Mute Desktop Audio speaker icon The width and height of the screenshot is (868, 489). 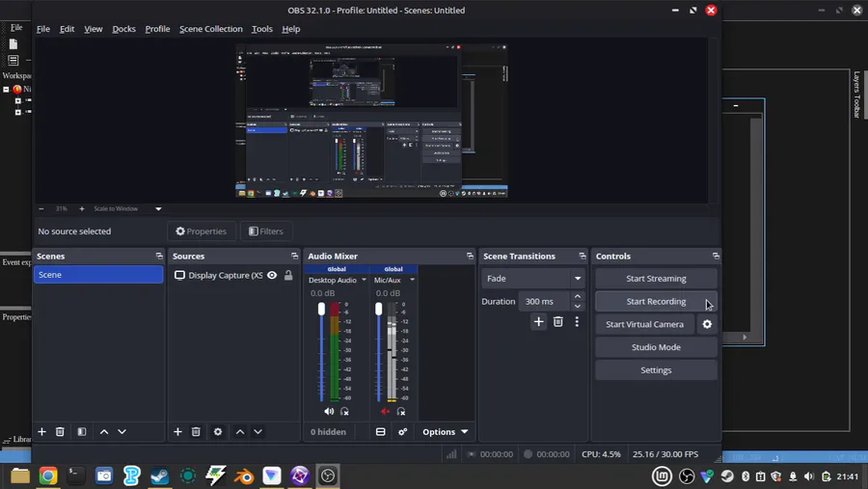coord(329,412)
